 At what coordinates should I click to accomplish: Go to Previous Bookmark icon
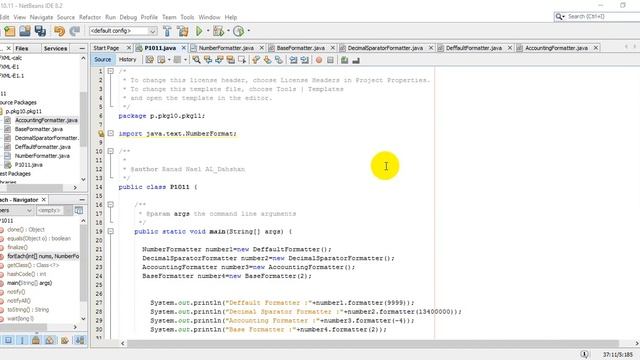coord(256,60)
